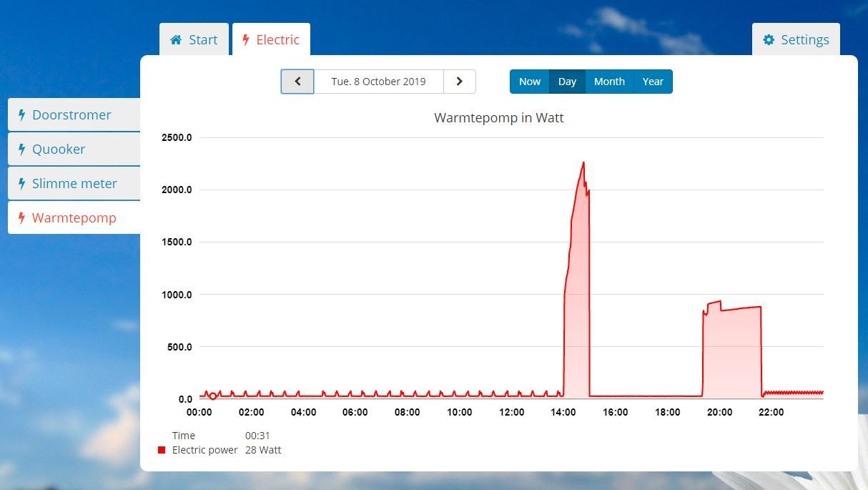The width and height of the screenshot is (868, 490).
Task: Select Quooker in the sidebar
Action: [x=74, y=149]
